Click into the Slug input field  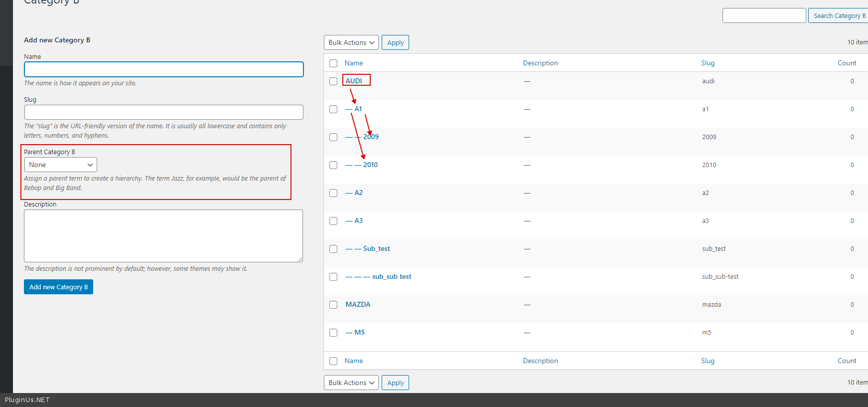coord(163,112)
